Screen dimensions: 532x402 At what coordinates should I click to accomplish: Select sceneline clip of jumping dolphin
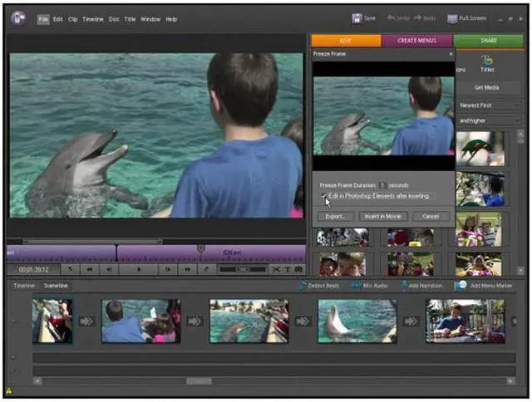[357, 321]
